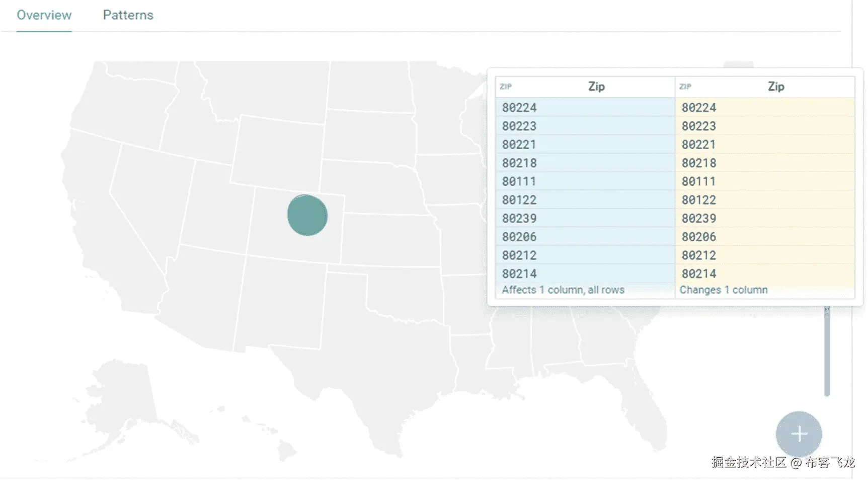The width and height of the screenshot is (868, 482).
Task: Select 80224 in the yellow preview column
Action: [699, 108]
